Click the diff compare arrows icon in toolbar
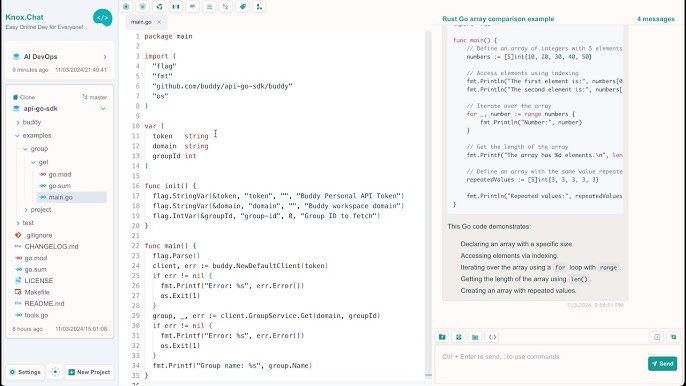 pos(226,7)
